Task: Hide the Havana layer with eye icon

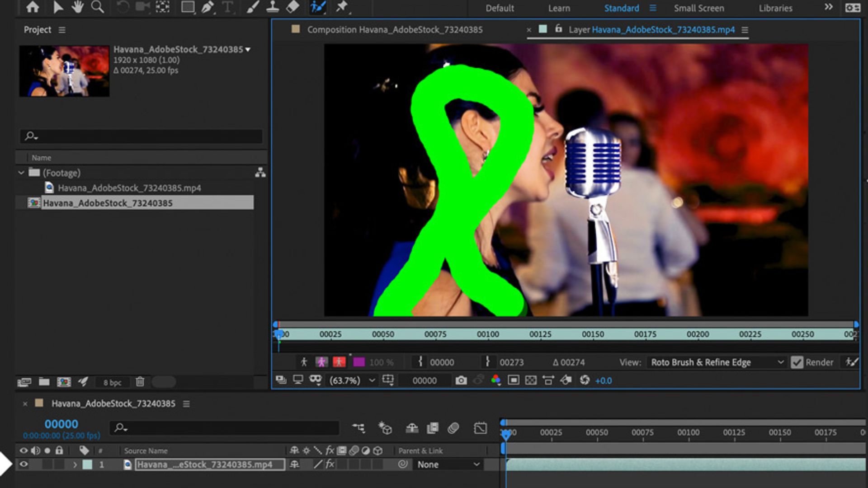Action: point(24,465)
